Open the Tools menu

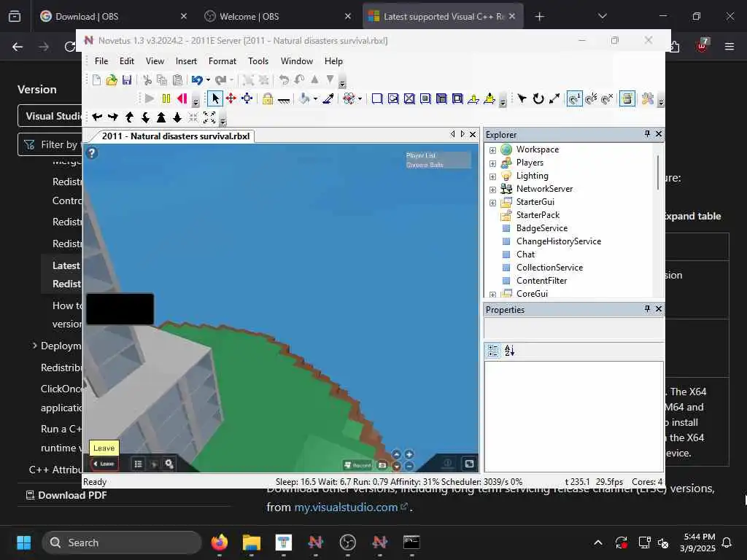tap(258, 61)
